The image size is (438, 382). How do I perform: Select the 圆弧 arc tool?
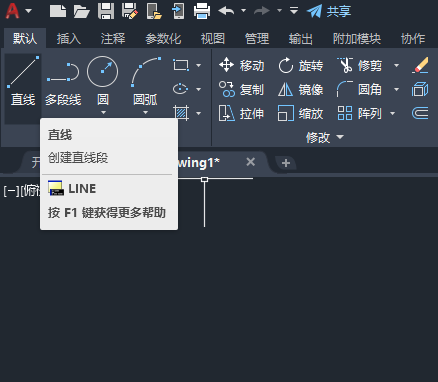(145, 80)
